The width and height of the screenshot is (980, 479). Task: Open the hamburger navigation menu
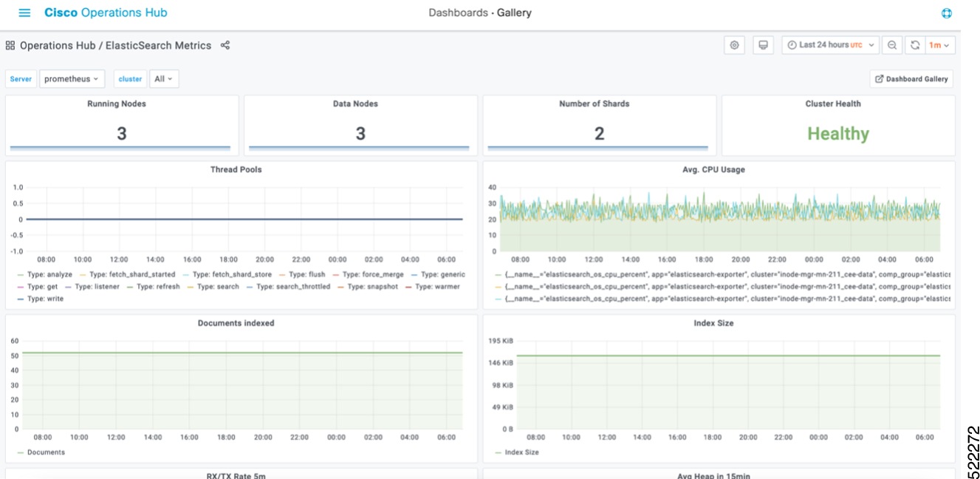click(x=25, y=12)
